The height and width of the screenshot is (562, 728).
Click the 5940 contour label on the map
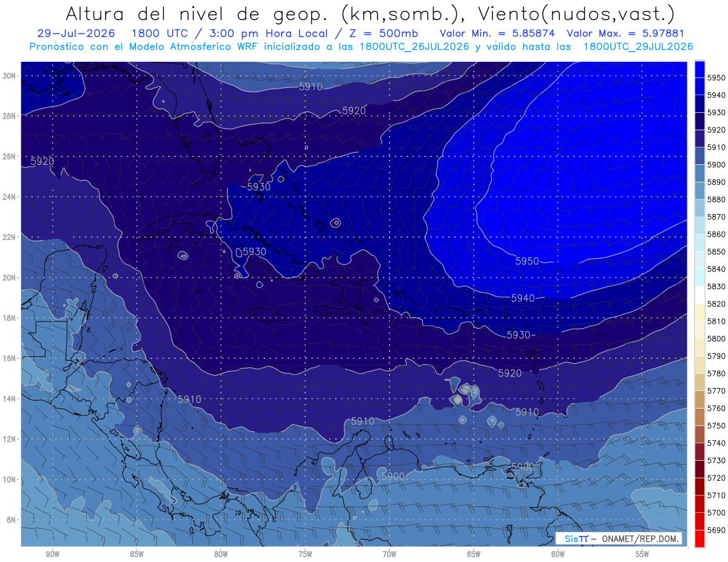coord(523,298)
